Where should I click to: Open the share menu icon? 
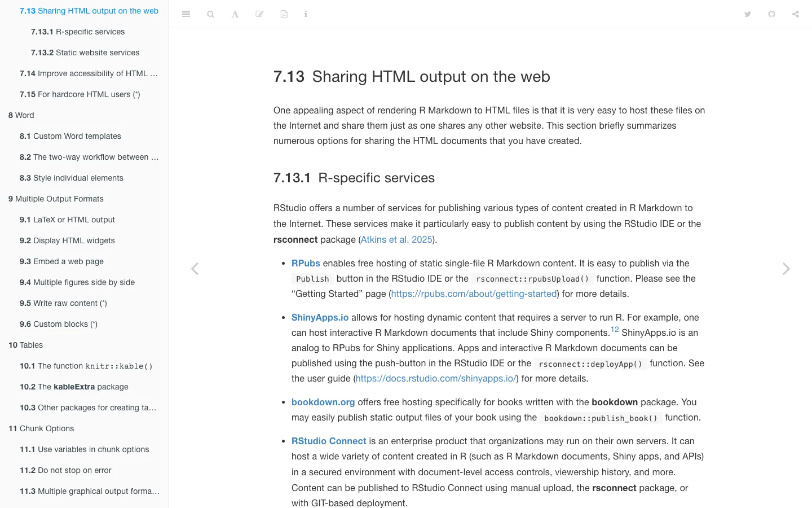(796, 14)
